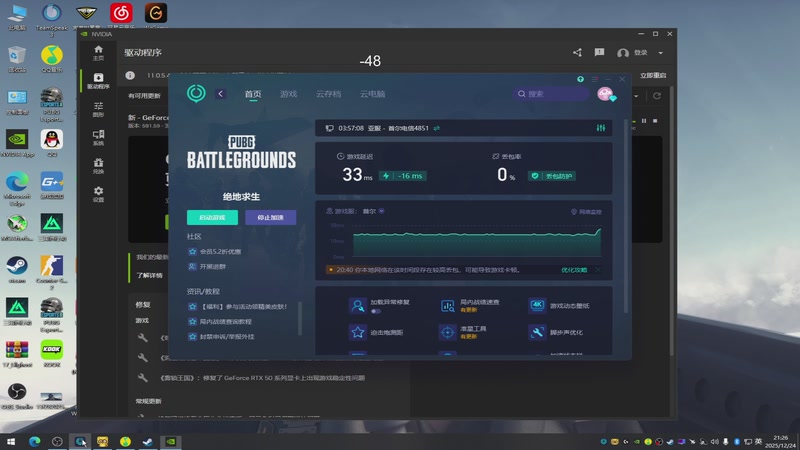Open Microsoft Edge from taskbar
This screenshot has width=800, height=450.
coord(34,441)
